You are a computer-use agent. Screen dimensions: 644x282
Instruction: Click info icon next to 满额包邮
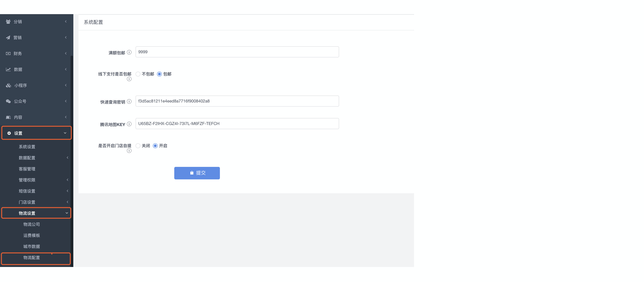129,52
